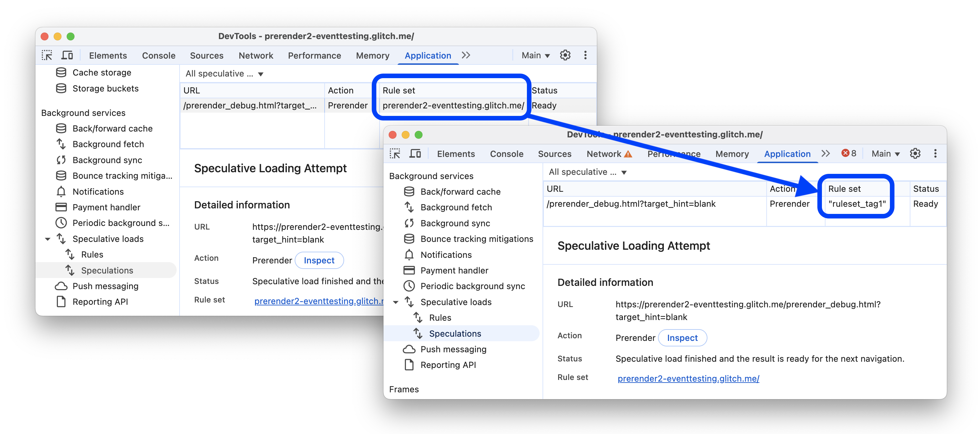Open the three-dot DevTools menu

935,153
